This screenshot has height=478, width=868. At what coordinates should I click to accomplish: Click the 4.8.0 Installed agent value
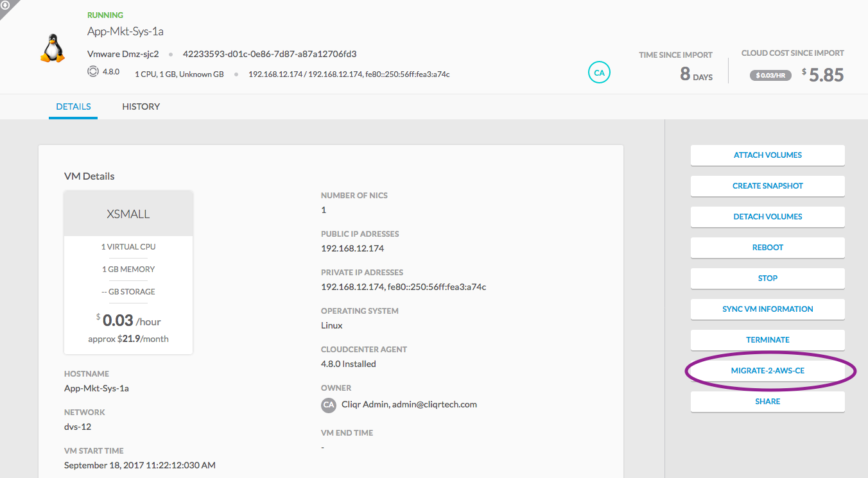pos(349,364)
